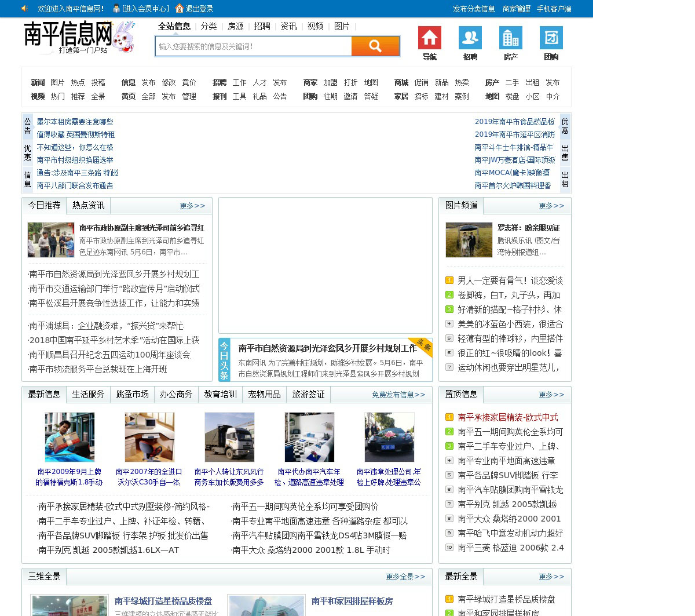Open the 教育培训 tab

click(220, 395)
